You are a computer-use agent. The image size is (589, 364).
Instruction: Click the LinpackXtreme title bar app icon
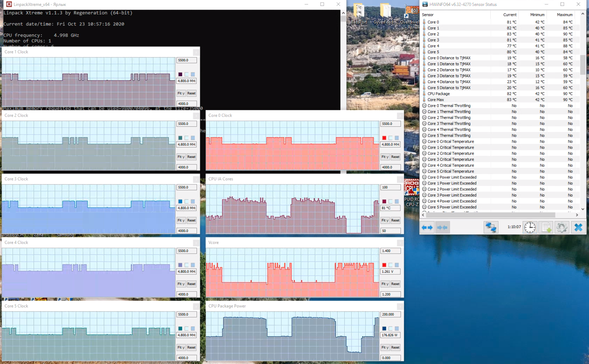coord(9,4)
